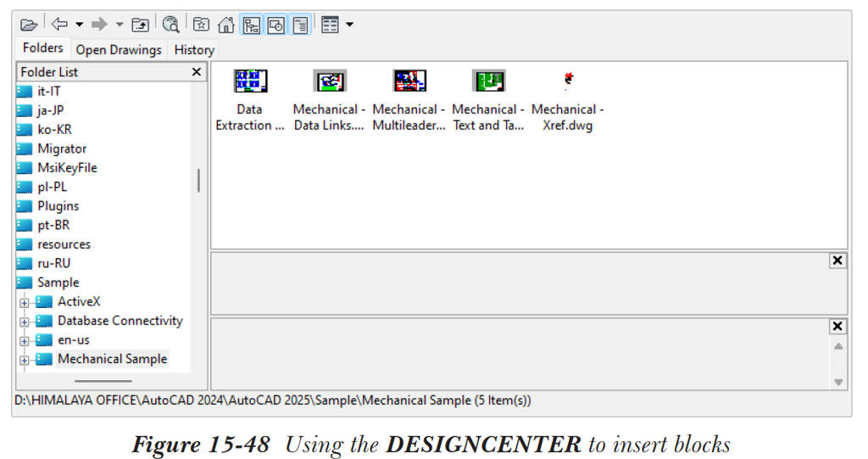Select the en-us folder label
Screen dimensions: 868x459
tap(73, 340)
